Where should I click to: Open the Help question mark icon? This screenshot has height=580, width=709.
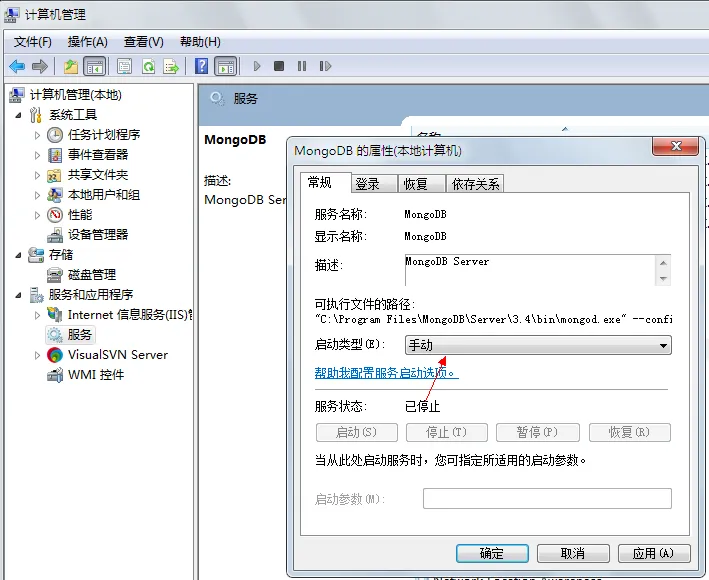click(202, 66)
